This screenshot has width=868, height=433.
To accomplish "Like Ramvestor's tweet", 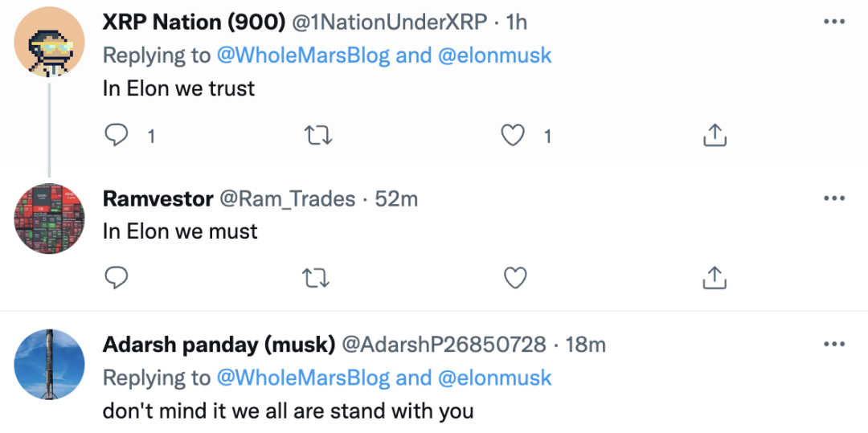I will pos(514,278).
